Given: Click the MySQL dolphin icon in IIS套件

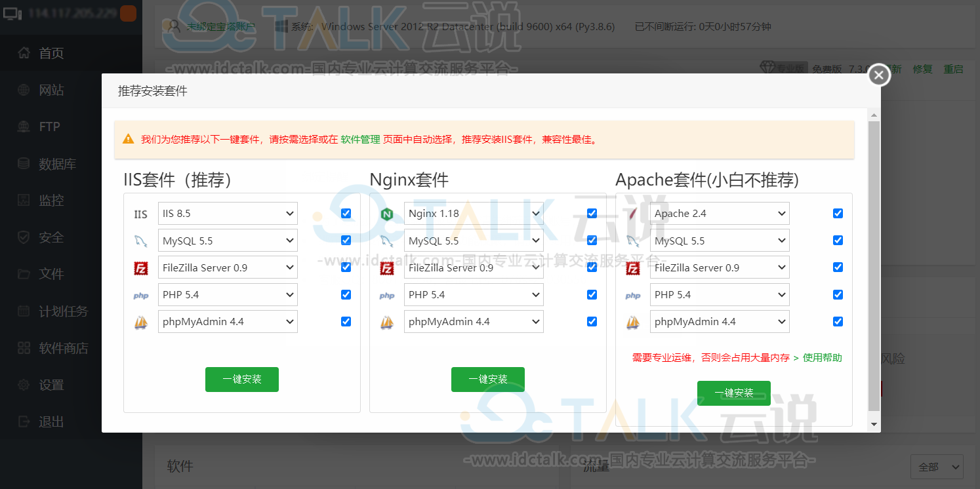Looking at the screenshot, I should click(x=141, y=241).
